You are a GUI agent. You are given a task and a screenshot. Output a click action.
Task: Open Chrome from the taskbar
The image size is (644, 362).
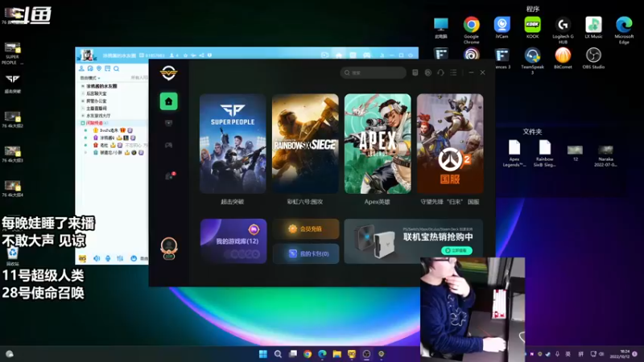tap(308, 354)
